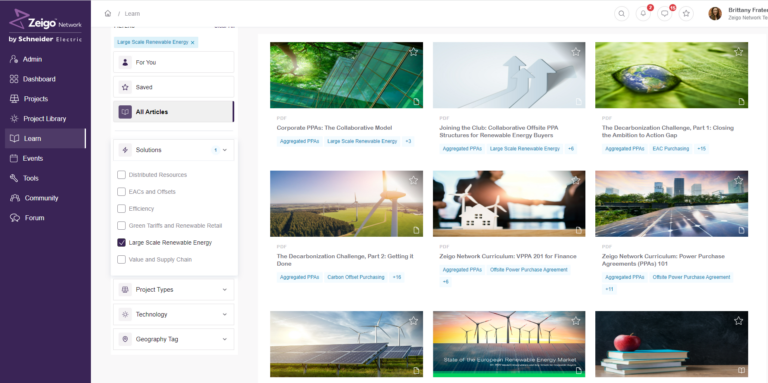Star the apple and books card
Viewport: 768px width, 383px height.
coord(739,321)
